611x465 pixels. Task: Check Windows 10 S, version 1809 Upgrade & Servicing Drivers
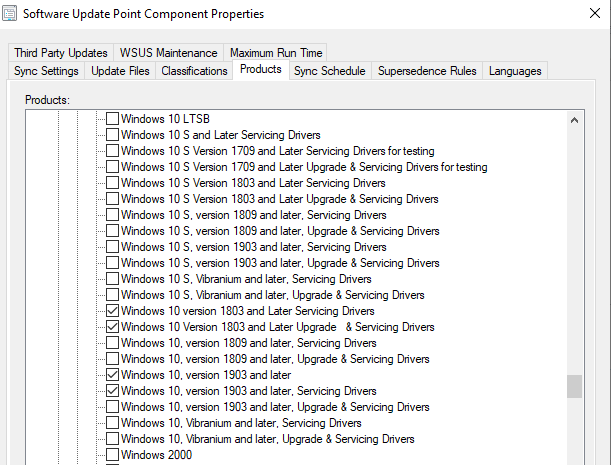pyautogui.click(x=113, y=230)
